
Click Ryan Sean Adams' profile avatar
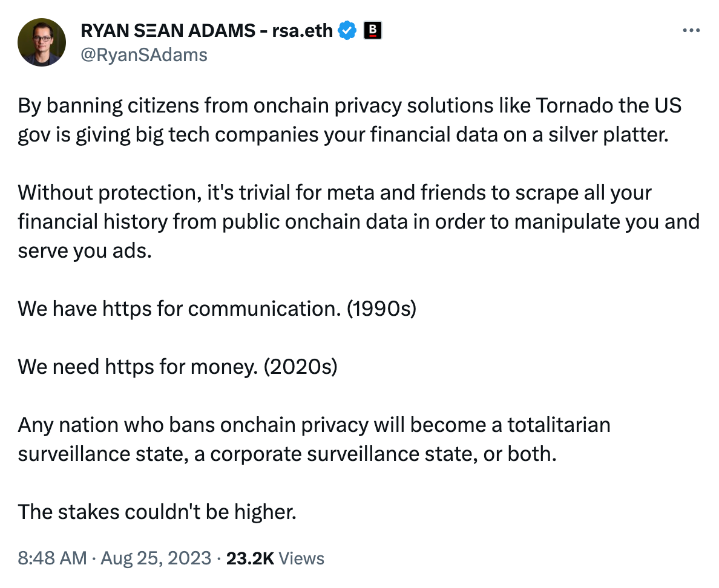coord(42,42)
